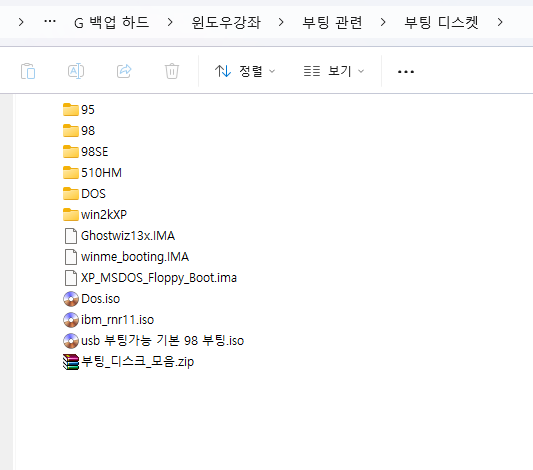Click the Delete trash icon
The image size is (533, 470).
[x=172, y=71]
